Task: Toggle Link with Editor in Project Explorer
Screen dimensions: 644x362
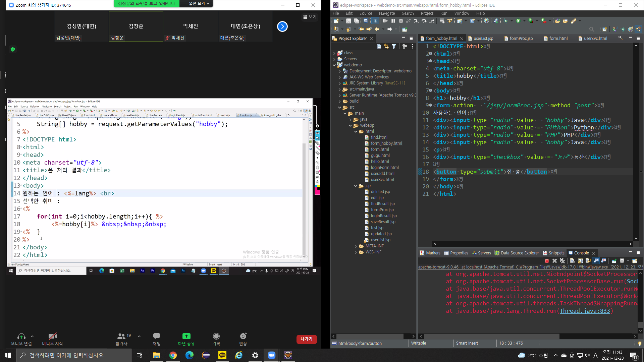Action: (x=386, y=47)
